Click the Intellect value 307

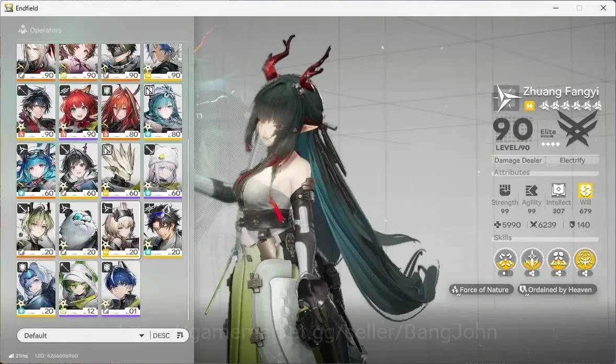558,211
